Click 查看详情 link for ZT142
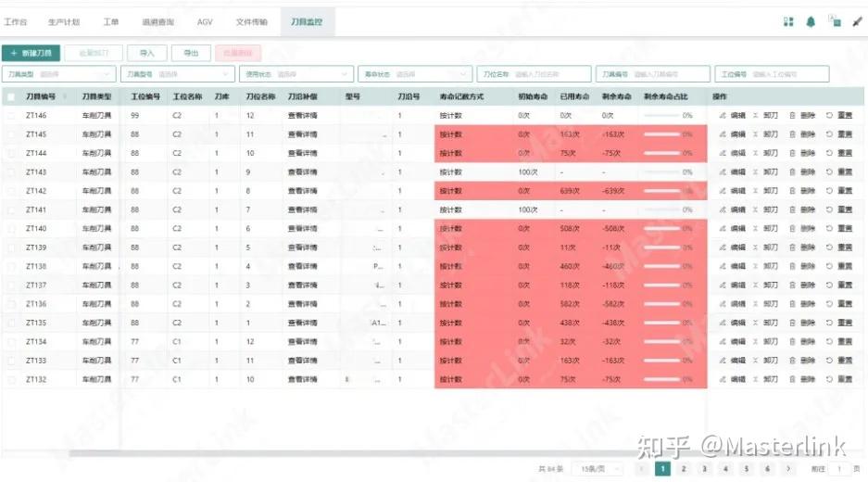 (x=302, y=191)
